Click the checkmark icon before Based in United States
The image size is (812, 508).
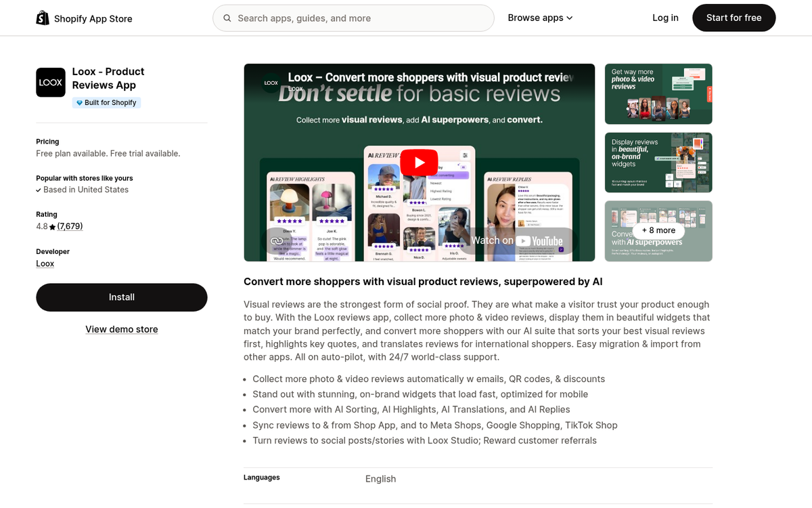tap(39, 190)
